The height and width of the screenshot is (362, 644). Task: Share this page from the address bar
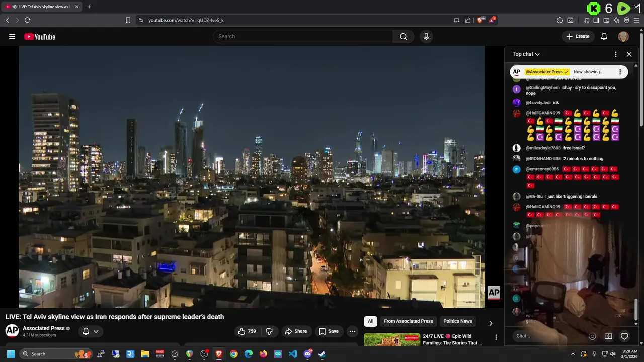[x=467, y=20]
